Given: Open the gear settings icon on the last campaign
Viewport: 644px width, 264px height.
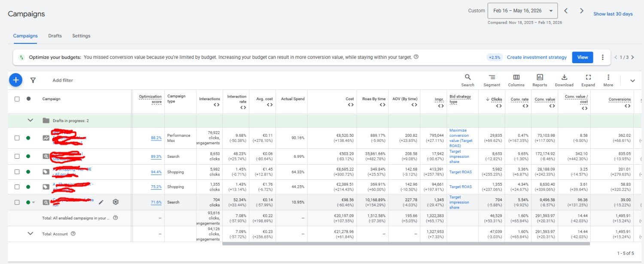Looking at the screenshot, I should pos(115,202).
